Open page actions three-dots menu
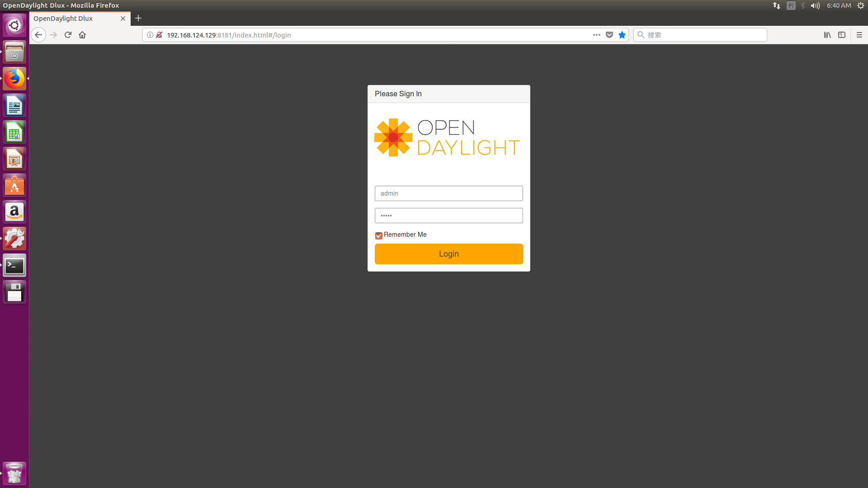 597,35
